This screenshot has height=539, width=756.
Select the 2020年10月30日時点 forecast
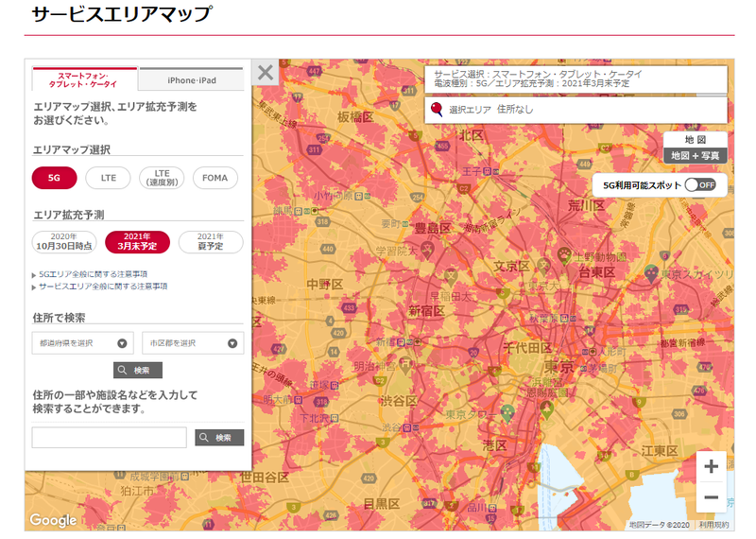click(x=64, y=242)
